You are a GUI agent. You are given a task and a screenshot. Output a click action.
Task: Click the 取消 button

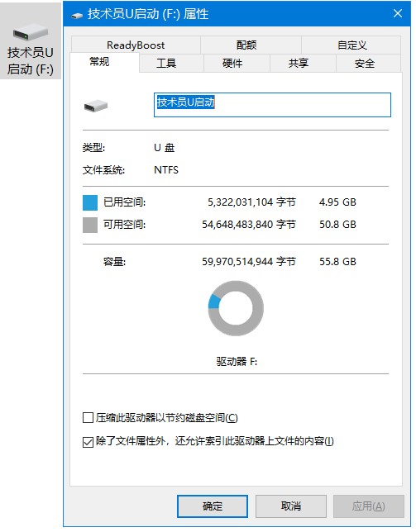290,506
